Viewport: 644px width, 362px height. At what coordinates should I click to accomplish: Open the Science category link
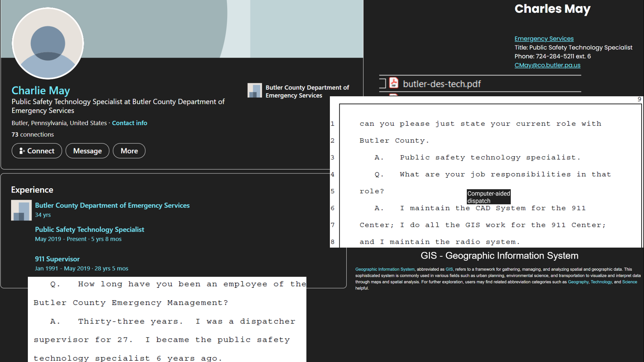tap(630, 282)
